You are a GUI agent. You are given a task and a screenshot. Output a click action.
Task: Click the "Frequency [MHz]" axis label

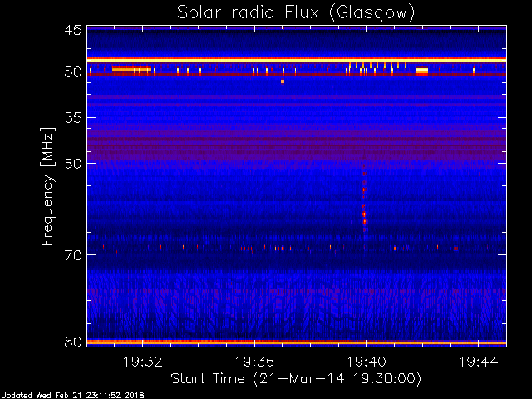point(47,186)
